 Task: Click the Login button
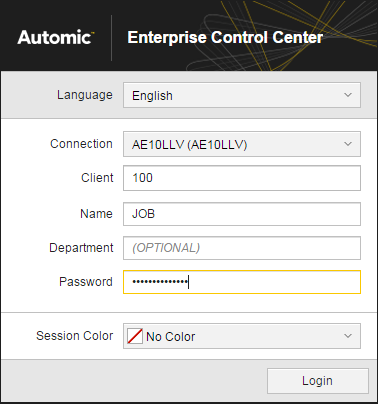click(x=318, y=381)
